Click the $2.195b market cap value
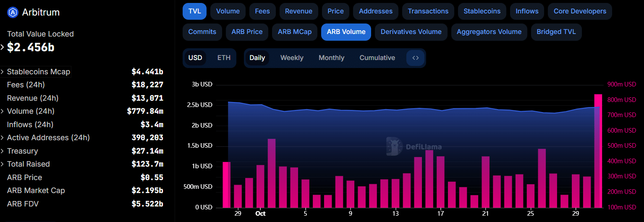The image size is (644, 222). click(x=147, y=191)
